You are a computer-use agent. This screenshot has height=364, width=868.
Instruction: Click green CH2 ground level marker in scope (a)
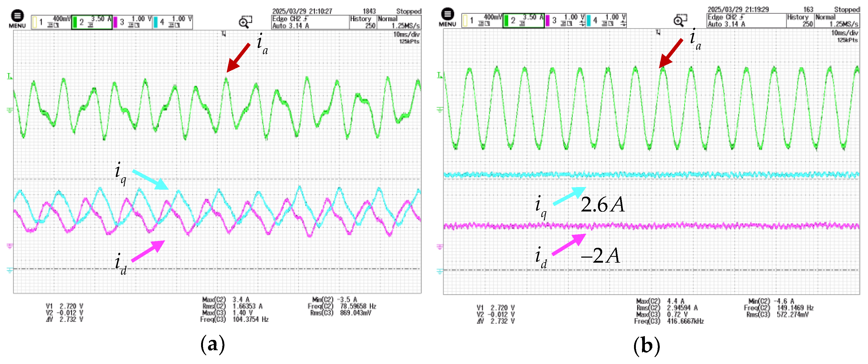[10, 110]
